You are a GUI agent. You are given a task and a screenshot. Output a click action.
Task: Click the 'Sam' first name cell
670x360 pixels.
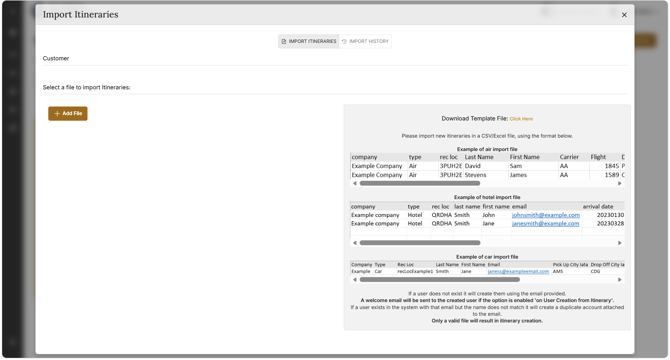tap(515, 166)
